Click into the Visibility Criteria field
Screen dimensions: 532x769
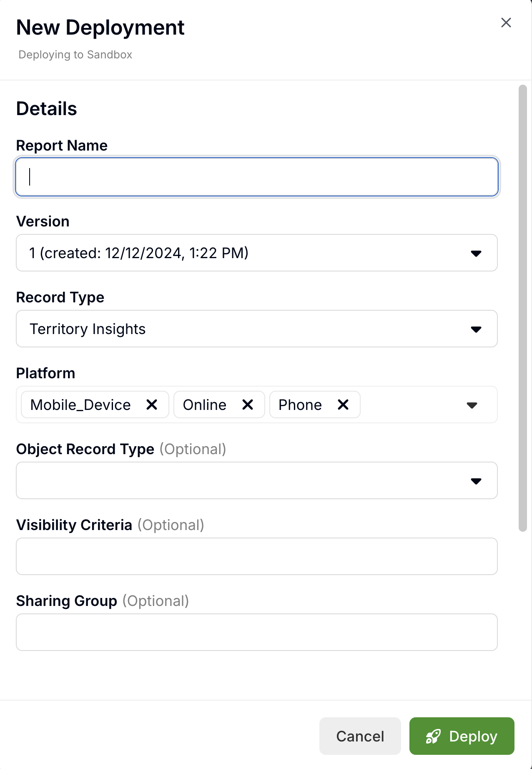pyautogui.click(x=256, y=556)
